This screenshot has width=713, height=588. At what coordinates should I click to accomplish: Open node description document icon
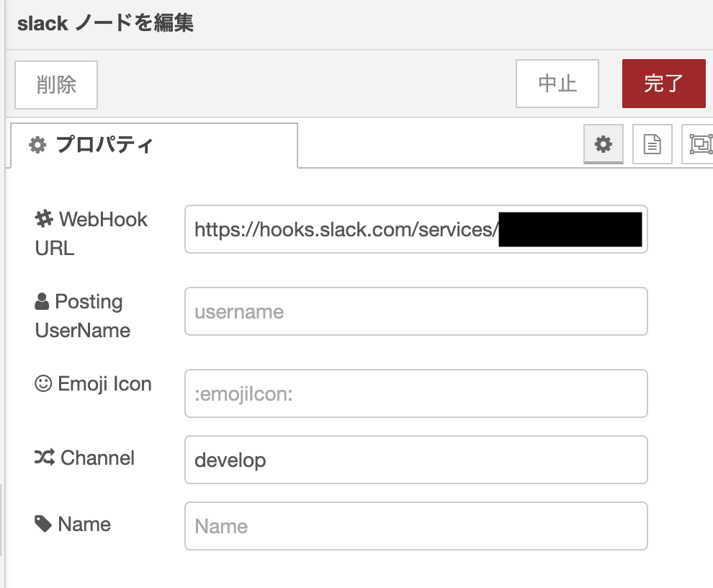pyautogui.click(x=652, y=144)
